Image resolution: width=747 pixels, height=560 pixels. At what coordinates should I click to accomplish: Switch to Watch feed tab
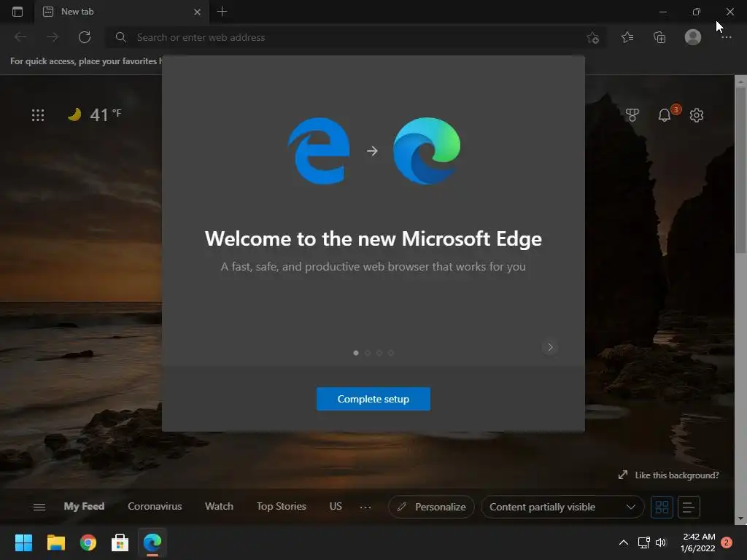point(219,506)
